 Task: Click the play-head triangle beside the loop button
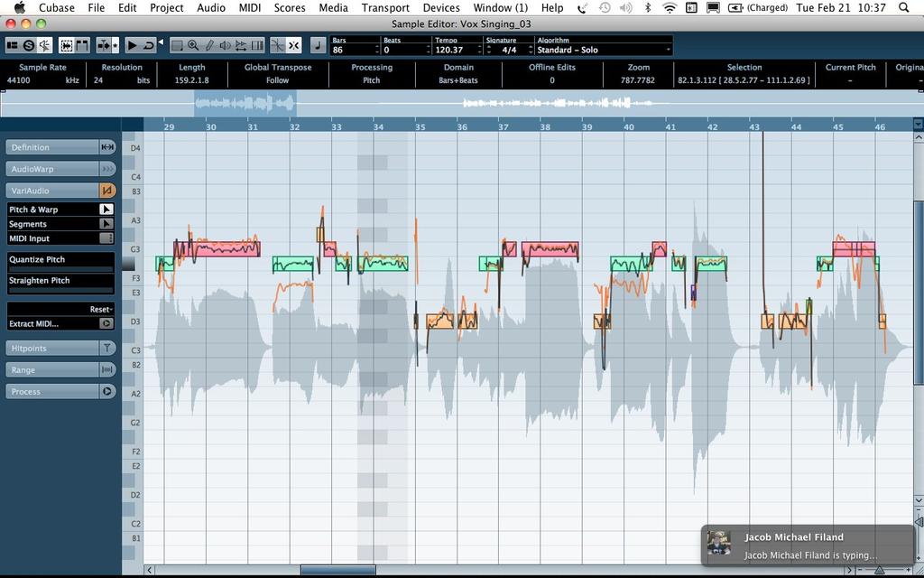pos(161,42)
